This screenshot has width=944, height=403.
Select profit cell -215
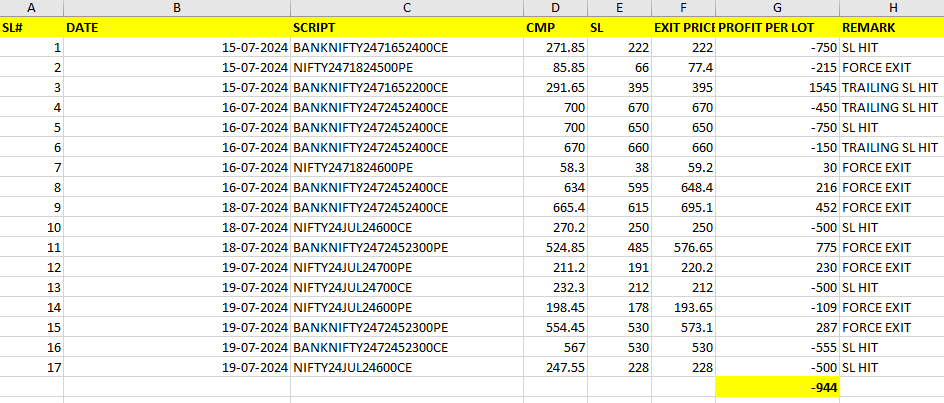(777, 67)
